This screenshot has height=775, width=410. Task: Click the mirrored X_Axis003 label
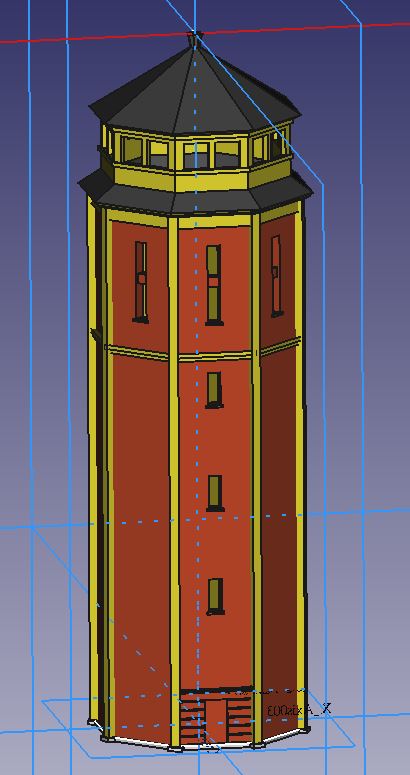coord(298,710)
